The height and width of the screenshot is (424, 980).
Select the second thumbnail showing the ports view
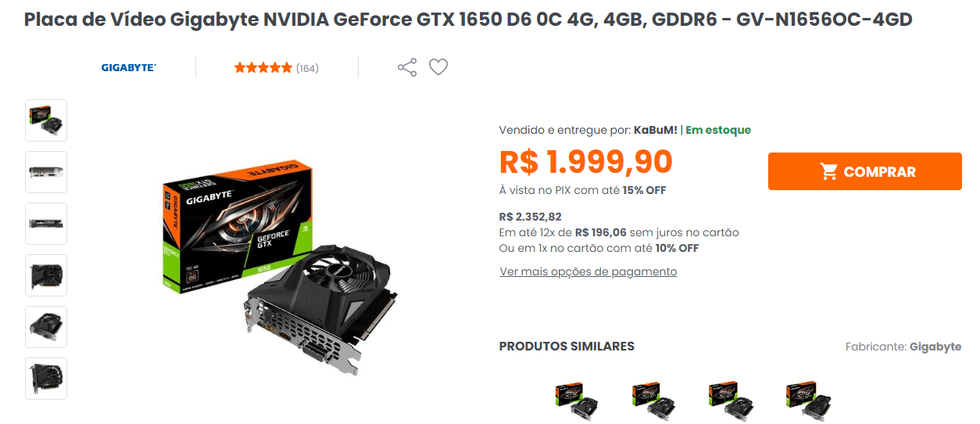46,172
